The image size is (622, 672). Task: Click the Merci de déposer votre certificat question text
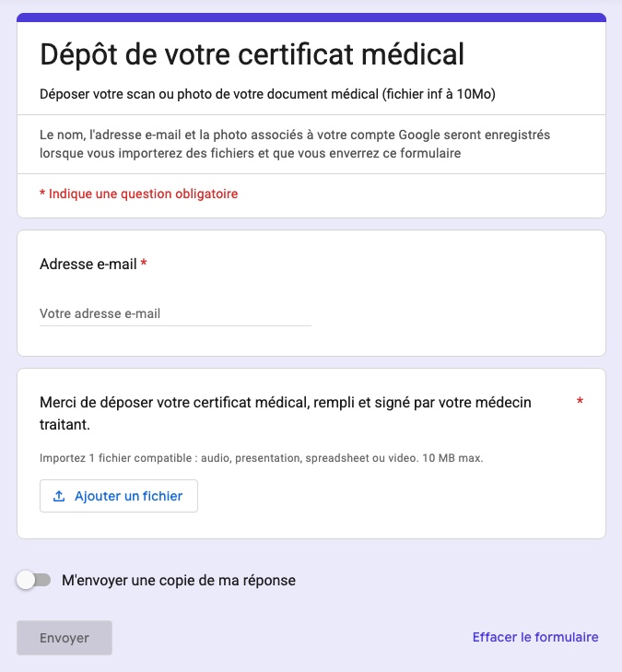[286, 413]
